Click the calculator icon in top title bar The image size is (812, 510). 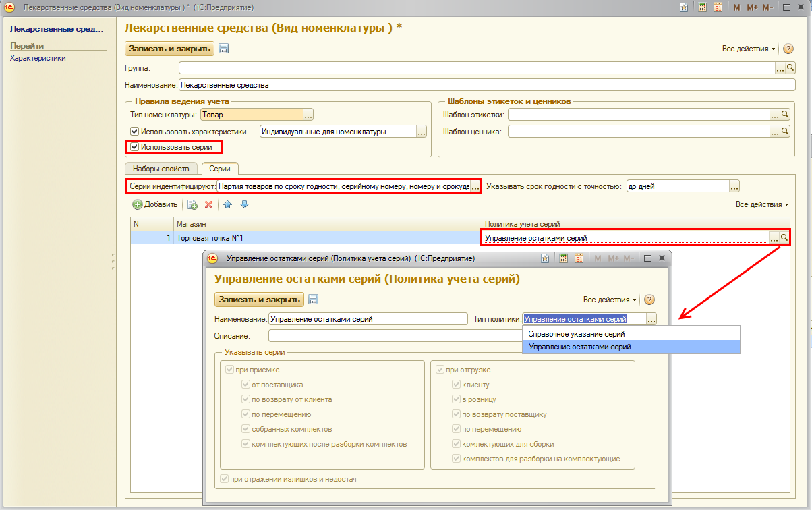point(702,7)
